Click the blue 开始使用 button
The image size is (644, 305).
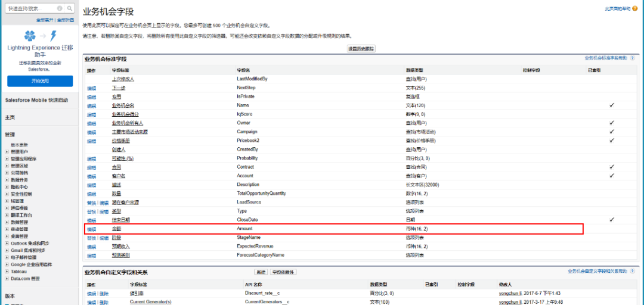tap(40, 81)
